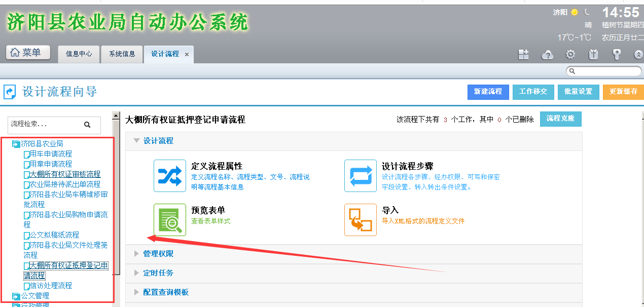Collapse the 设计流程 section

click(137, 141)
